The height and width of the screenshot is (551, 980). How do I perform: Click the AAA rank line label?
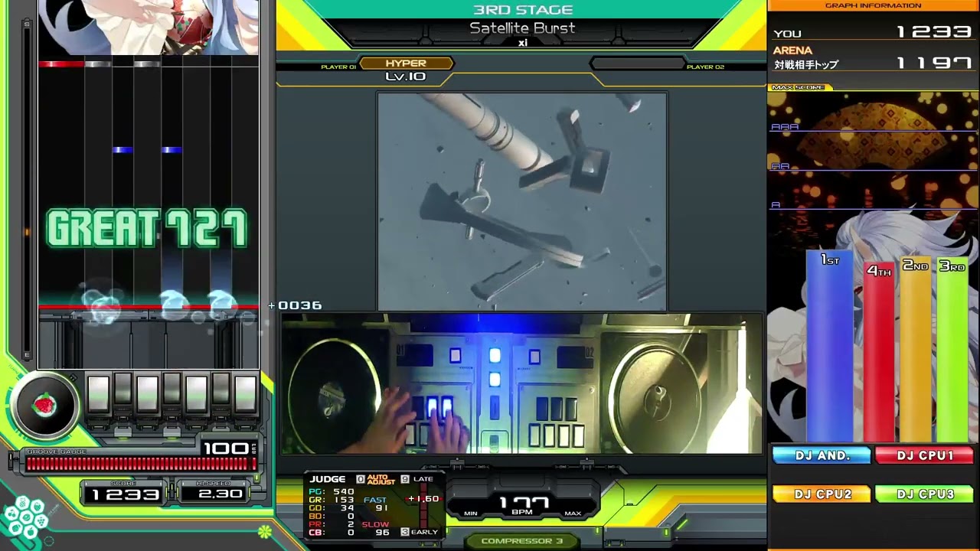pyautogui.click(x=785, y=127)
